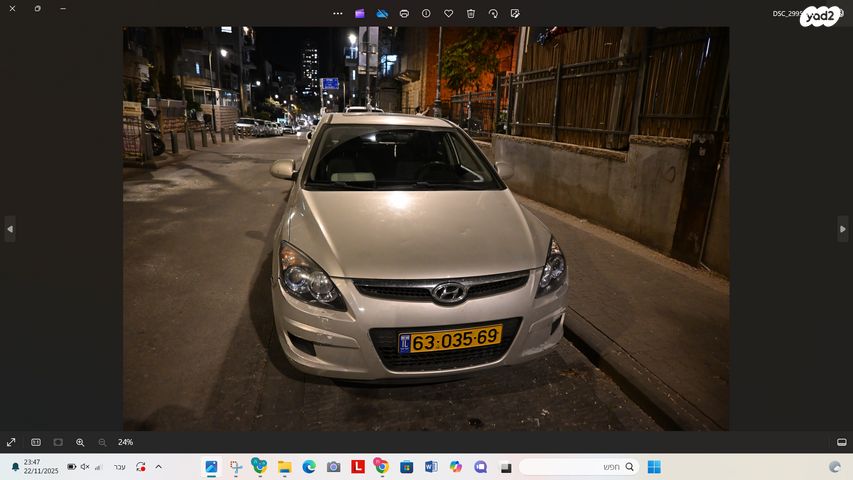This screenshot has height=480, width=853.
Task: Open Photos app from the taskbar
Action: [x=211, y=467]
